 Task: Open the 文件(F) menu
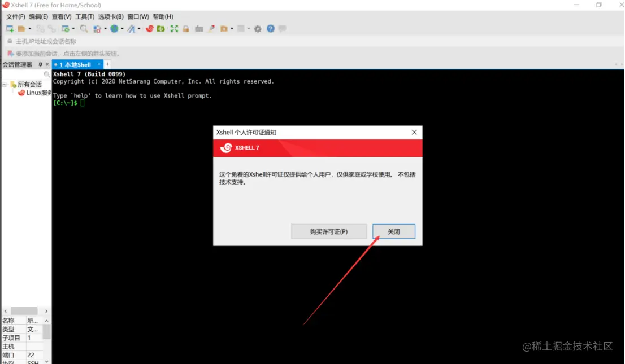pos(16,17)
